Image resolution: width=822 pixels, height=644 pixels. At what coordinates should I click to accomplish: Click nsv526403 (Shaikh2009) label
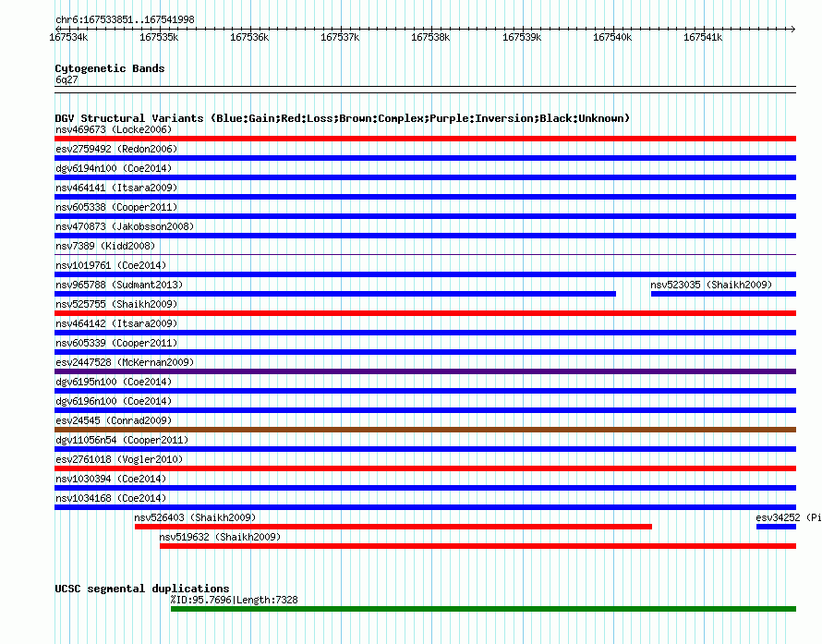(x=195, y=517)
